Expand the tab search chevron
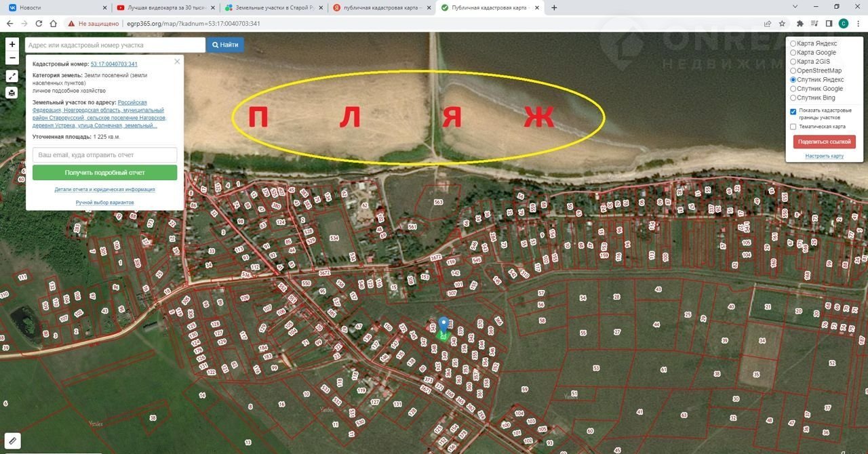 pyautogui.click(x=795, y=7)
